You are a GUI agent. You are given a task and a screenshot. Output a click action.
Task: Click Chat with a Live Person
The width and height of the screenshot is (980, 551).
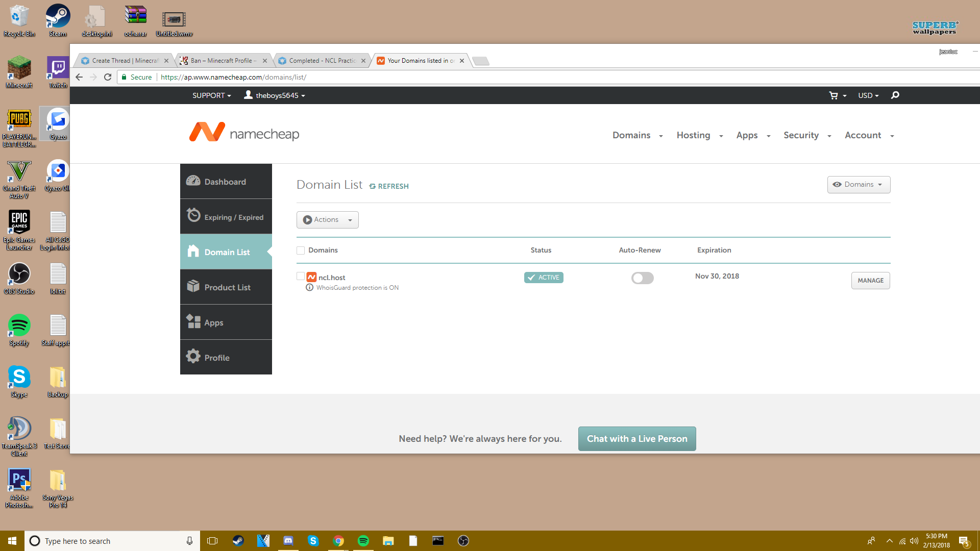[636, 439]
